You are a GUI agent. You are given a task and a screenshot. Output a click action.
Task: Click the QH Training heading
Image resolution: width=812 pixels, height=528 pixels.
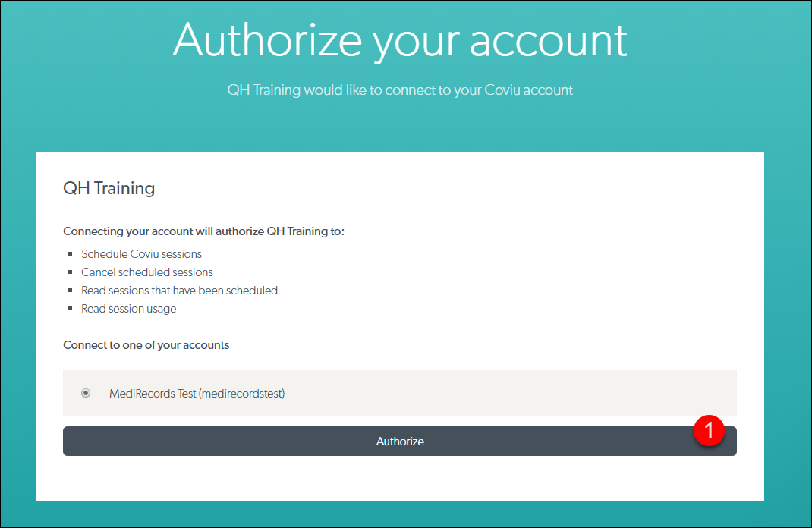pyautogui.click(x=109, y=188)
